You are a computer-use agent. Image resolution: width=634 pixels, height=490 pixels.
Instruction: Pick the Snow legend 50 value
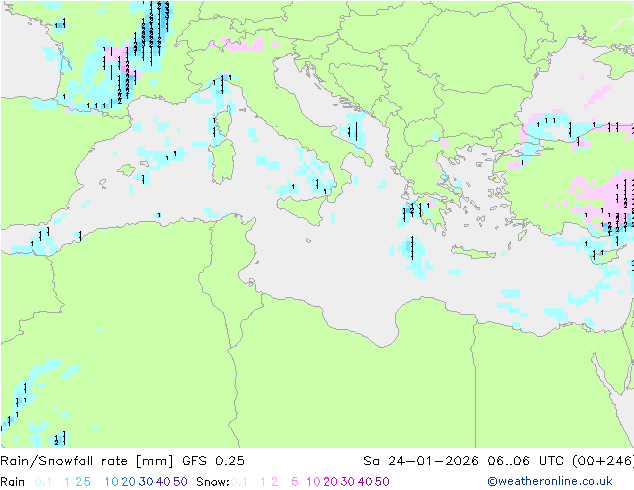point(382,482)
